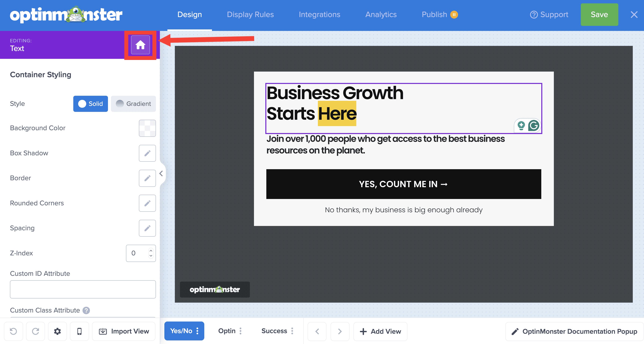This screenshot has height=344, width=644.
Task: Switch to the Yes/No view
Action: pos(181,331)
